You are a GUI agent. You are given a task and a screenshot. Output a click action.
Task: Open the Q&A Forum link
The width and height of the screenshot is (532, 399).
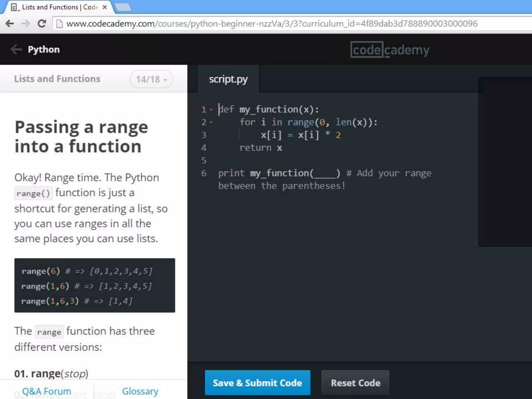pos(46,391)
